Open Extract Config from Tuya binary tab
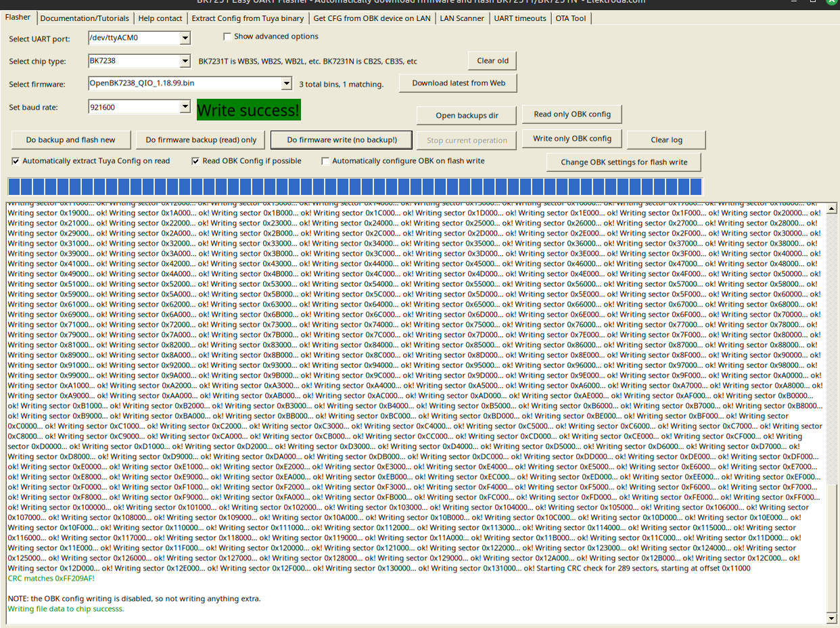 click(x=248, y=18)
